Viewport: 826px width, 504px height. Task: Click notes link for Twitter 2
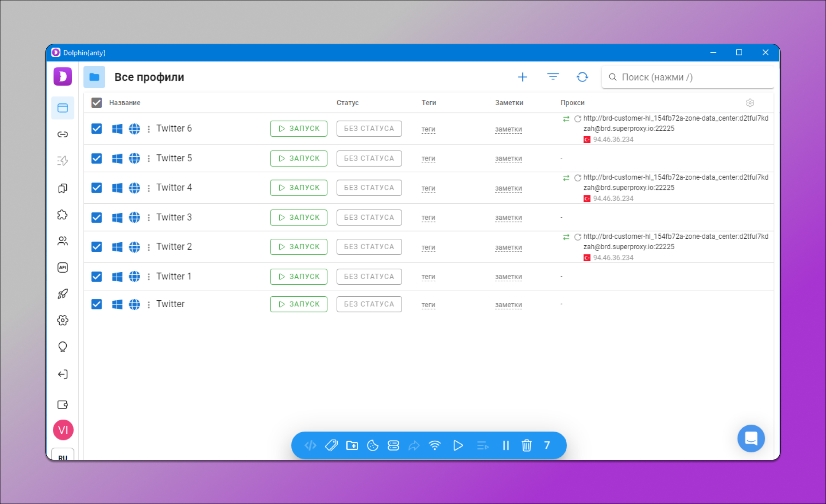tap(508, 247)
